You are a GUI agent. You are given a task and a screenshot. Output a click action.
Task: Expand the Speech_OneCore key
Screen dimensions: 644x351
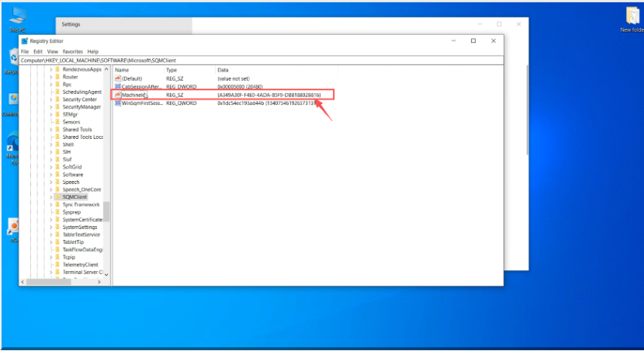click(x=51, y=189)
